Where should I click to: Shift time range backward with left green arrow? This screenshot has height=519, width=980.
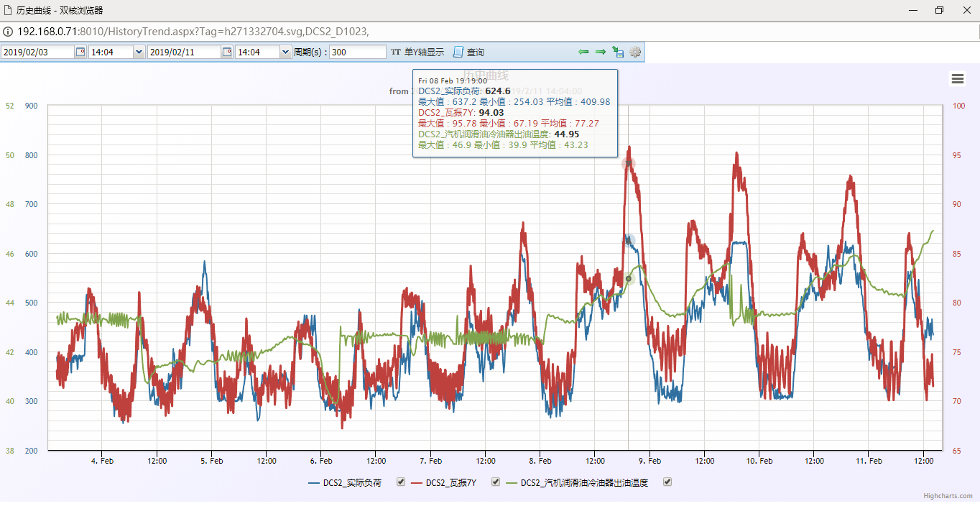coord(583,52)
